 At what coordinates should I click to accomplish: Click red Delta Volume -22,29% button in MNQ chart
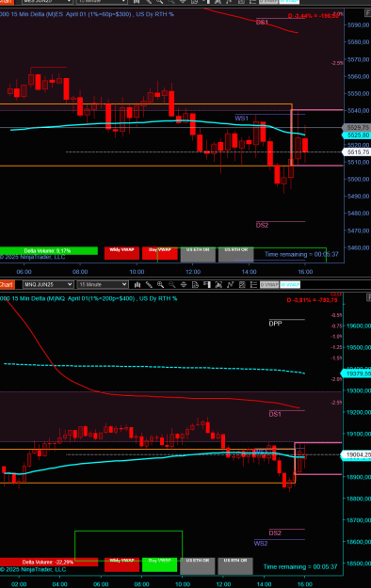point(48,562)
